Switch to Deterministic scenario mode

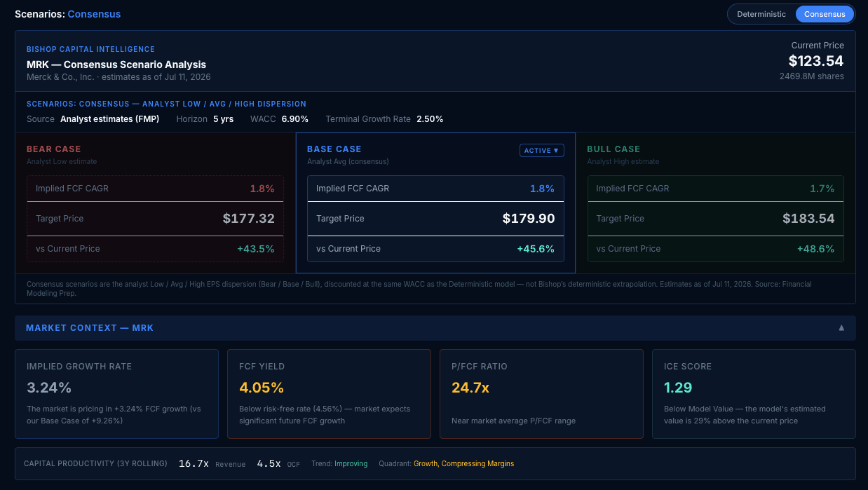click(761, 14)
